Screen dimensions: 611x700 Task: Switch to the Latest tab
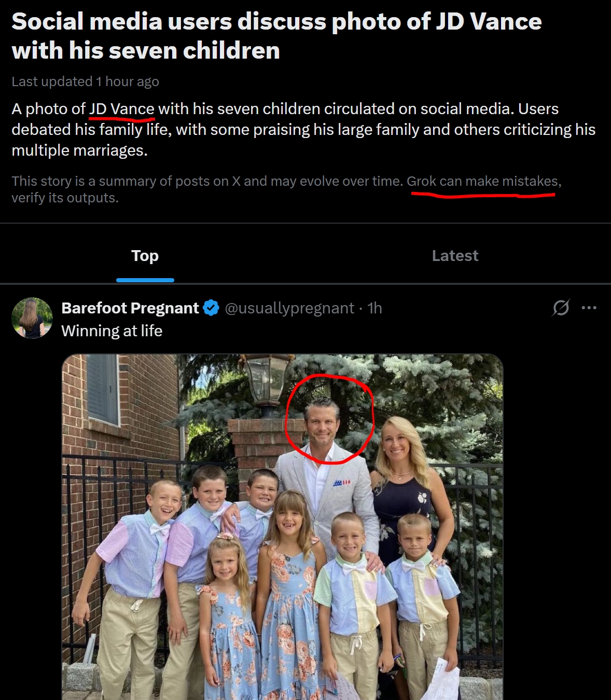(455, 256)
